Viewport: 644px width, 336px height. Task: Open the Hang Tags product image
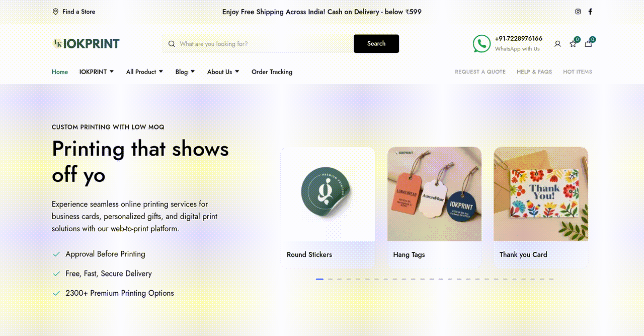tap(434, 194)
